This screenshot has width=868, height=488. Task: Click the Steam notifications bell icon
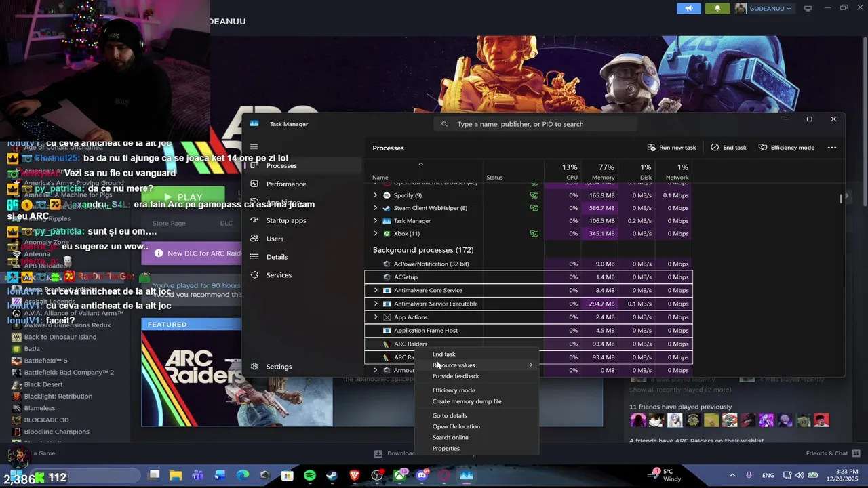click(717, 8)
